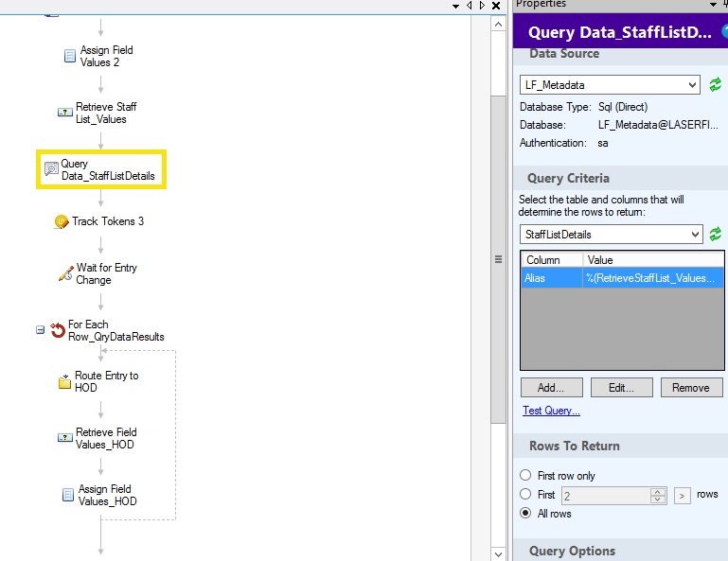Open the Test Query link
Image resolution: width=728 pixels, height=561 pixels.
pos(551,411)
